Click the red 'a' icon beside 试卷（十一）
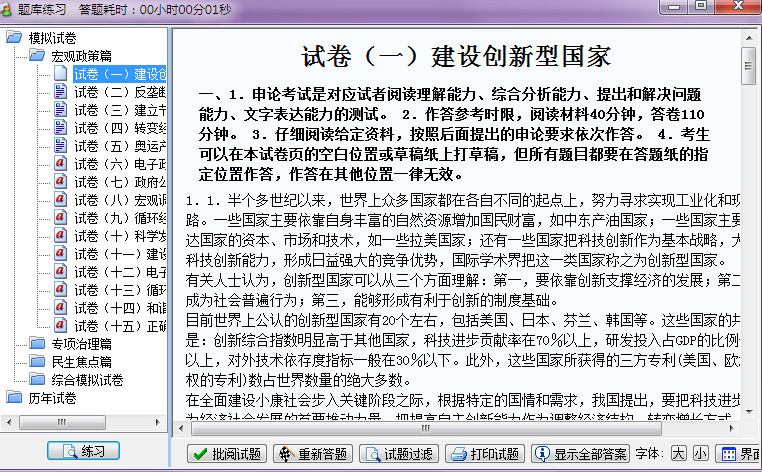The width and height of the screenshot is (762, 472). [60, 253]
